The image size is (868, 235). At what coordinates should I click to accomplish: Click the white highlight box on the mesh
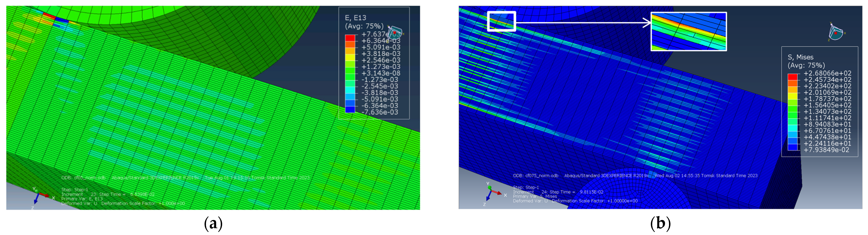501,21
